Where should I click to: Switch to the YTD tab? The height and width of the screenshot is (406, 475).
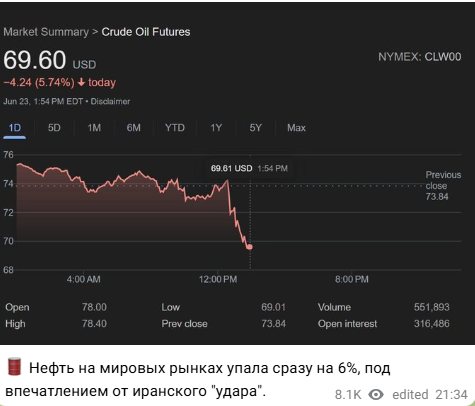(175, 128)
